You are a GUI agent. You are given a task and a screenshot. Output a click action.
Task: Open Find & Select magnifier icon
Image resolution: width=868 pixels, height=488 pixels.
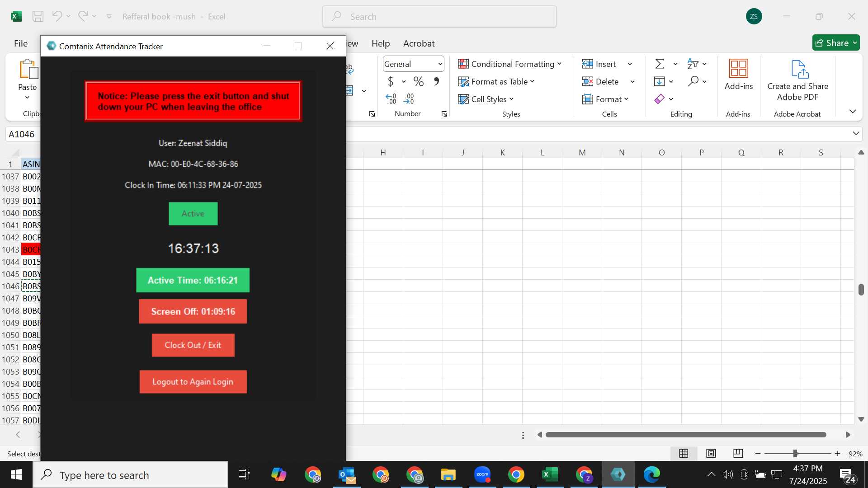(693, 81)
